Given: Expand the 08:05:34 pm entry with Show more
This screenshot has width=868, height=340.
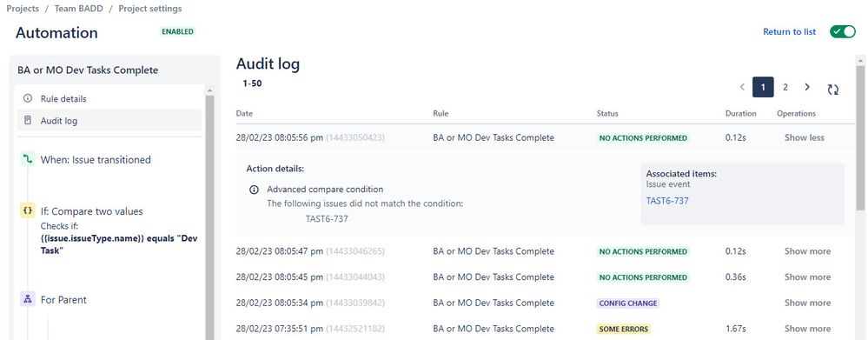Looking at the screenshot, I should click(x=807, y=303).
